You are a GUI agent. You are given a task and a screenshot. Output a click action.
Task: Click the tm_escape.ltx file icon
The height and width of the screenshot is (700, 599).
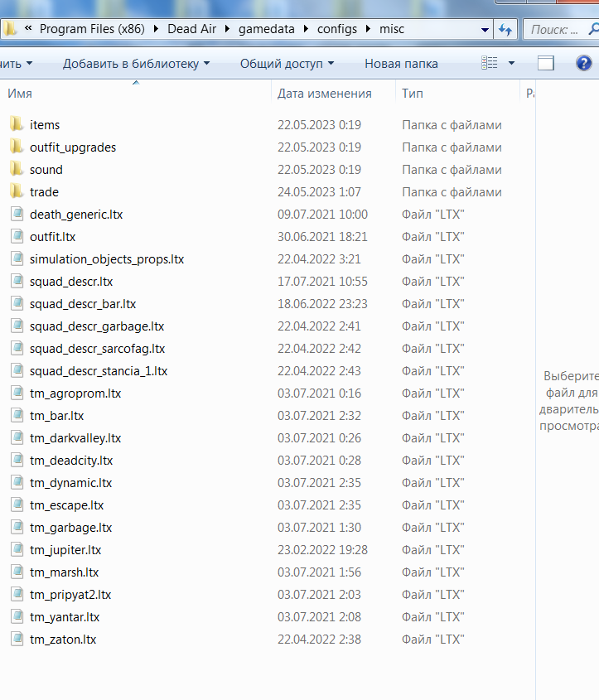point(17,504)
